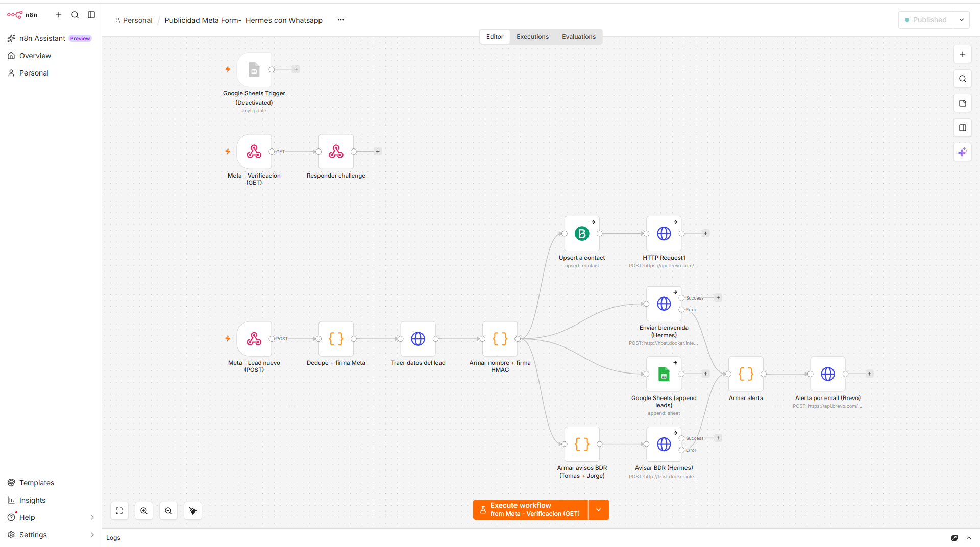The width and height of the screenshot is (980, 547).
Task: Add node after Responder challenge output
Action: tap(378, 151)
